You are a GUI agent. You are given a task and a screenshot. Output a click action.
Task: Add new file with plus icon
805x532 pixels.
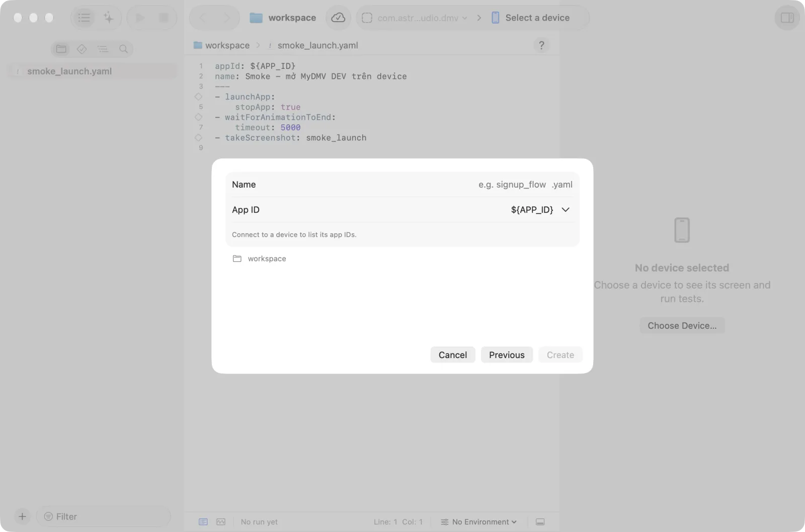tap(22, 516)
